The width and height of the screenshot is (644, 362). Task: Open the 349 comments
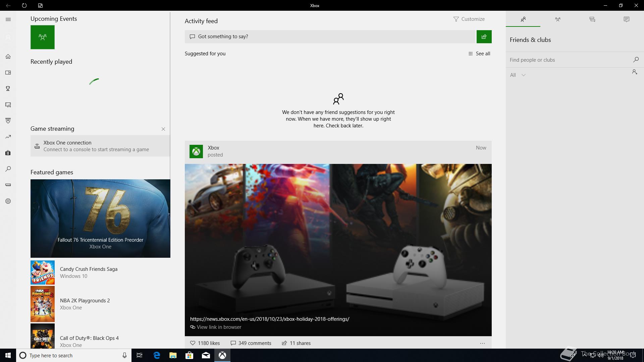click(251, 343)
